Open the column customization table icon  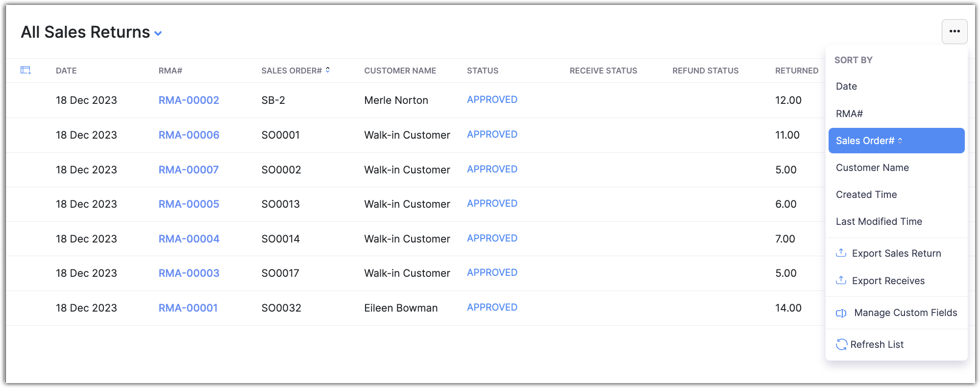point(25,70)
